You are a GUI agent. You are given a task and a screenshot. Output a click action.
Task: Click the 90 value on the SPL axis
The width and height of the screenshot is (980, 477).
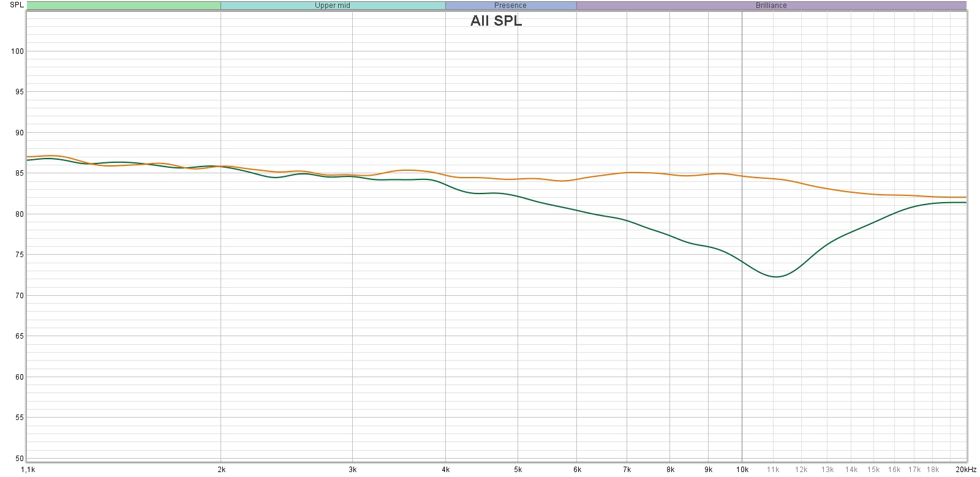[x=19, y=133]
